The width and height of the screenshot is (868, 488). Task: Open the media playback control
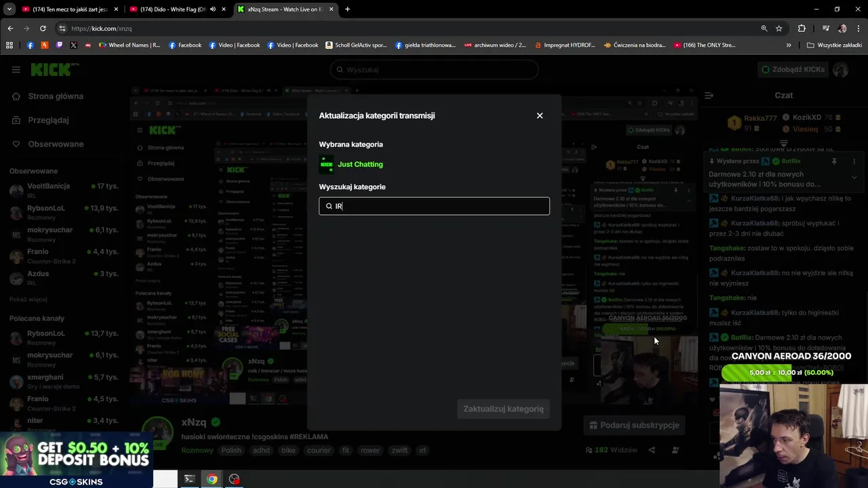tap(825, 28)
